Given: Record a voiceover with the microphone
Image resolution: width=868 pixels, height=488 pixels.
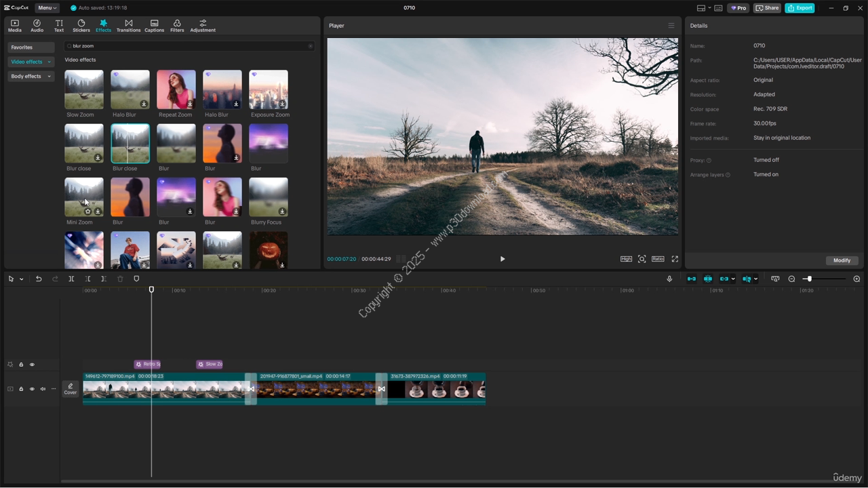Looking at the screenshot, I should [x=669, y=279].
